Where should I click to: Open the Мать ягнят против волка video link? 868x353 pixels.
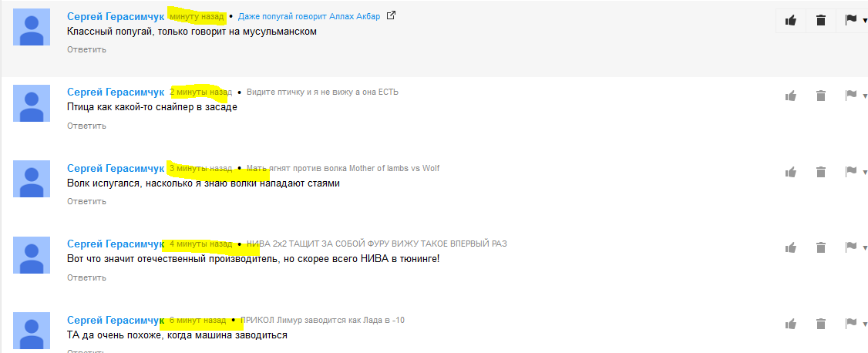(343, 168)
